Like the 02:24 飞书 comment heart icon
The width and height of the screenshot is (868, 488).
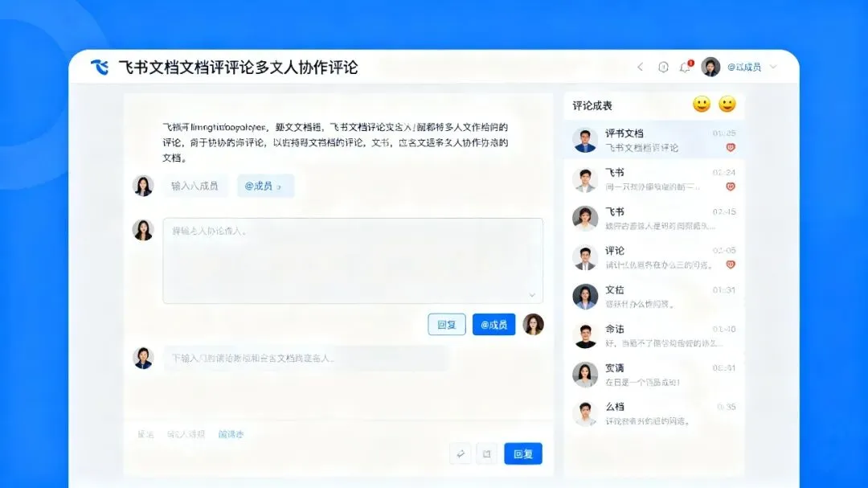(730, 187)
